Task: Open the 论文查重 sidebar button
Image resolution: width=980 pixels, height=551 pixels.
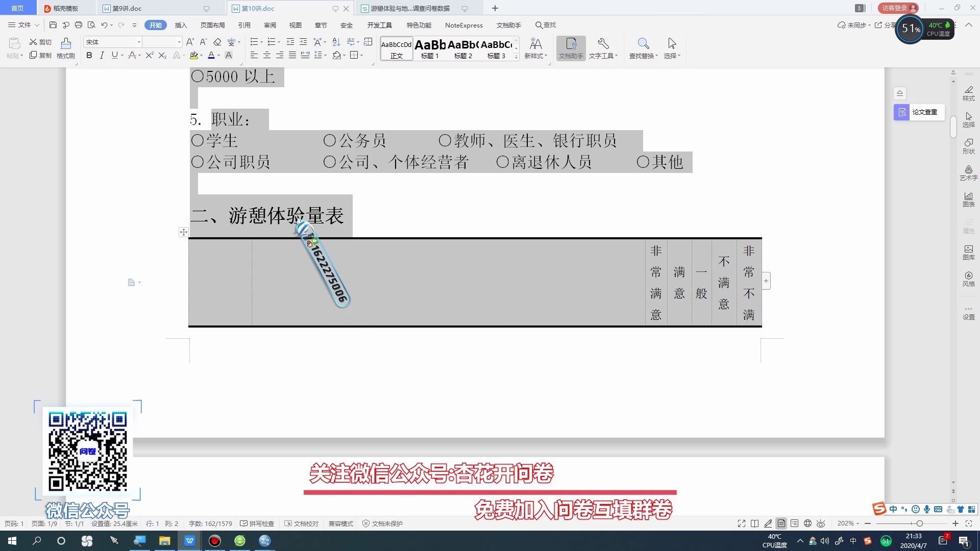Action: (919, 112)
